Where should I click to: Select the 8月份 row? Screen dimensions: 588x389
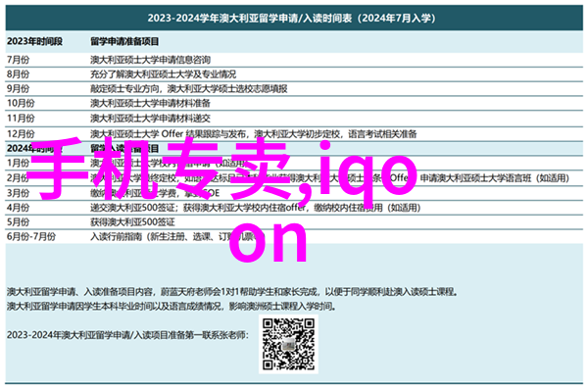294,74
